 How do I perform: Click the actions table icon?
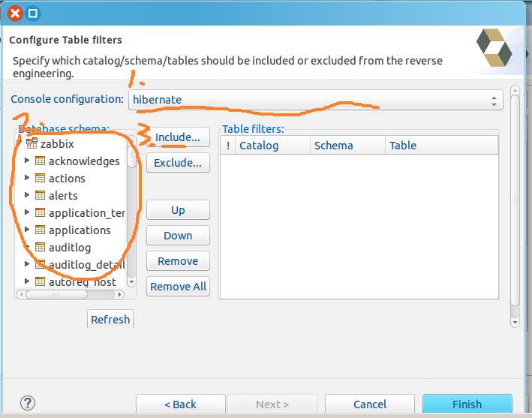(x=41, y=179)
